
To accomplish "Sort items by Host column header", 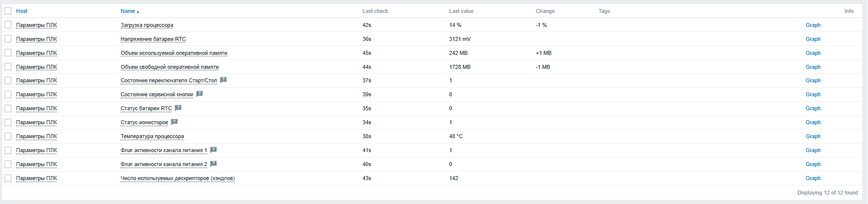I will 21,11.
